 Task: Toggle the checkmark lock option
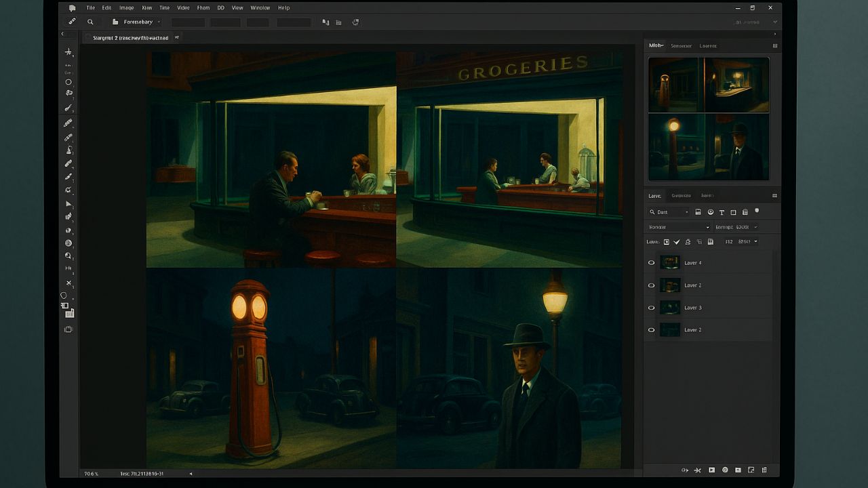tap(677, 242)
